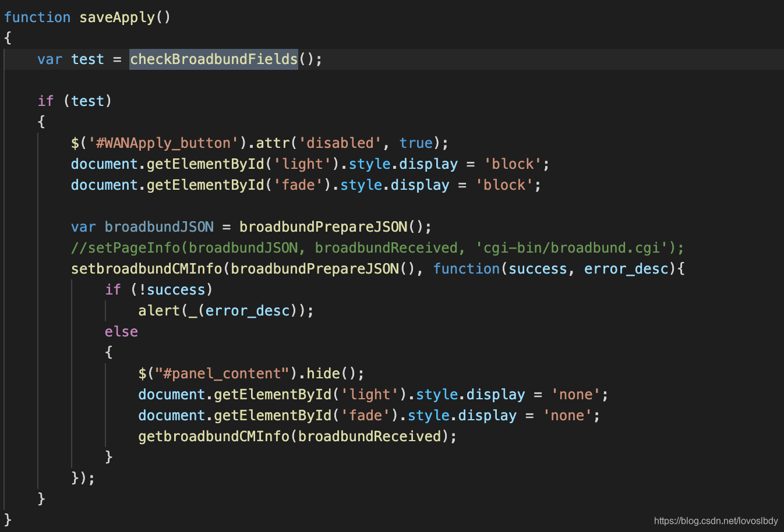Screen dimensions: 784x532
Task: Click the 'function' keyword before saveApply
Action: coord(37,17)
